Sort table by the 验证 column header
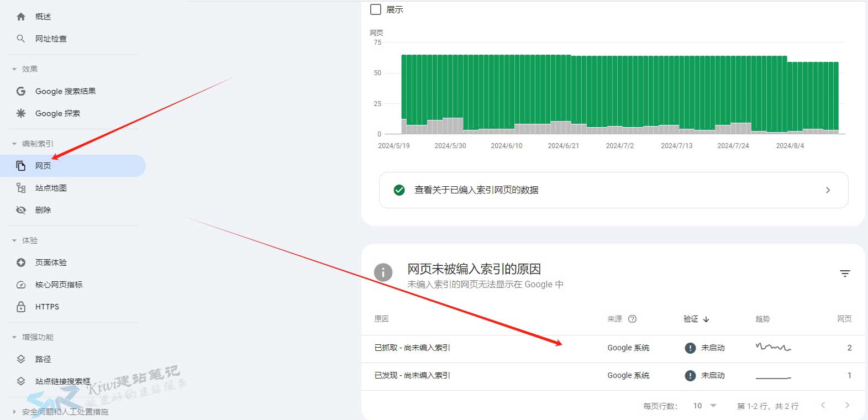This screenshot has height=420, width=868. [x=691, y=319]
